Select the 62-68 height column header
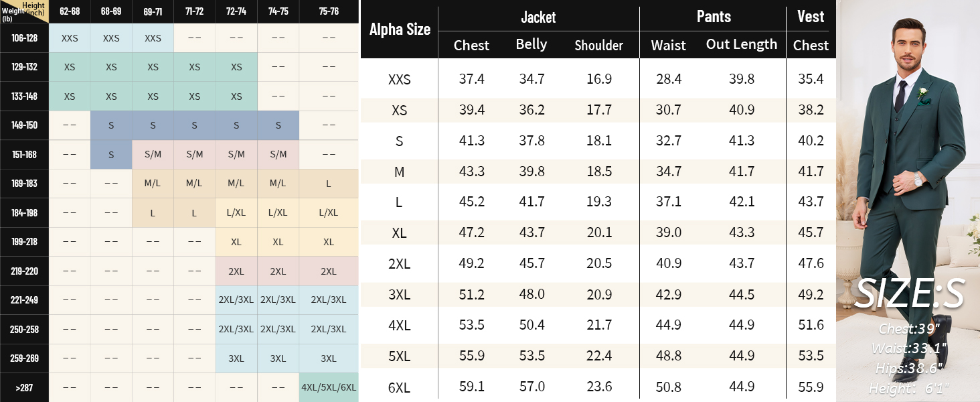The height and width of the screenshot is (402, 980). [x=70, y=11]
